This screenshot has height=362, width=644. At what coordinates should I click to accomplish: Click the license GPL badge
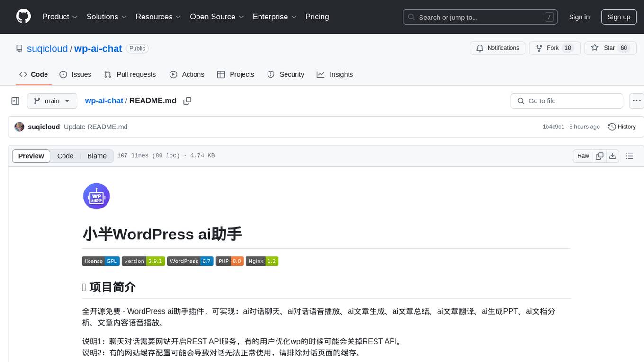point(101,261)
